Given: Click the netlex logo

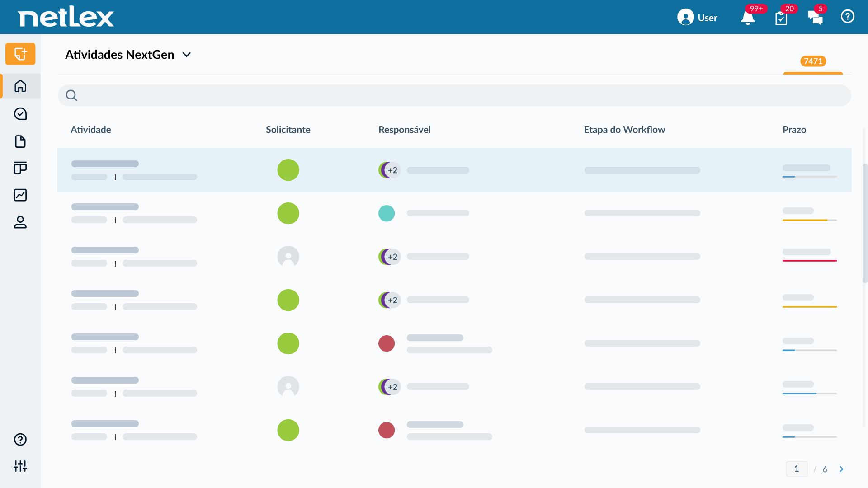Looking at the screenshot, I should click(66, 18).
